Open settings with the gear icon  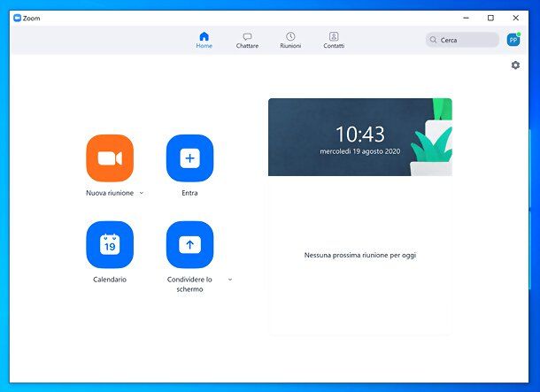tap(515, 65)
